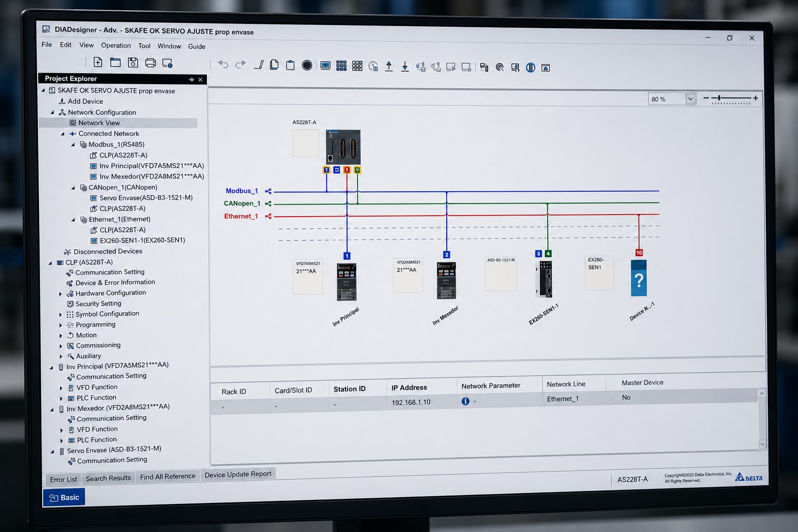Screen dimensions: 798x532
Task: Click the Save floppy disk icon
Action: point(133,63)
